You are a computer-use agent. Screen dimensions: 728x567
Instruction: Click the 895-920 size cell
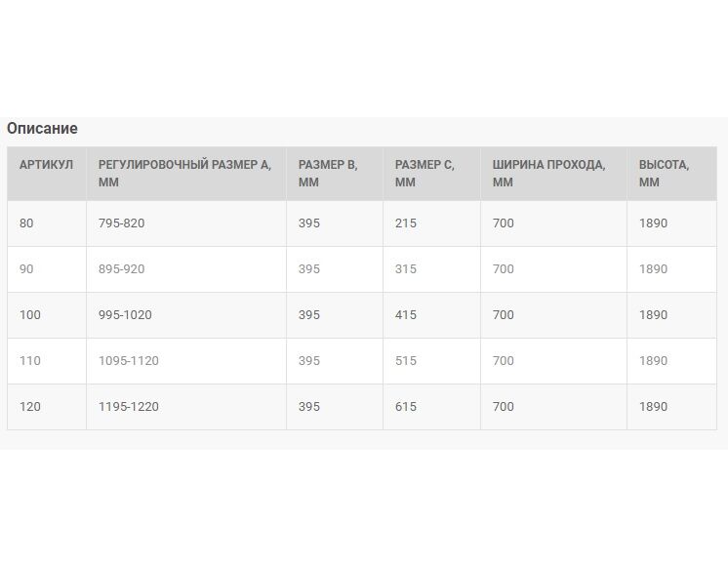186,269
